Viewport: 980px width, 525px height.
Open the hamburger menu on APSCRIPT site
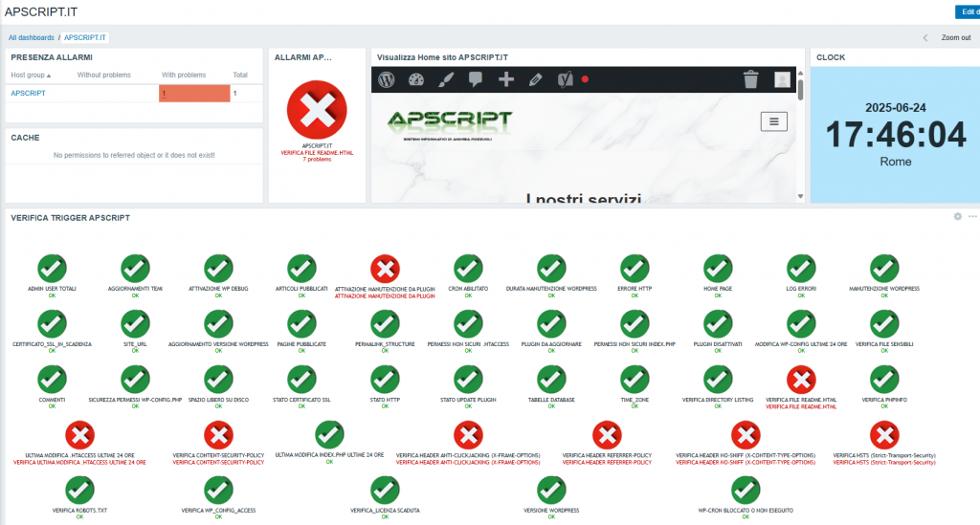[x=773, y=120]
